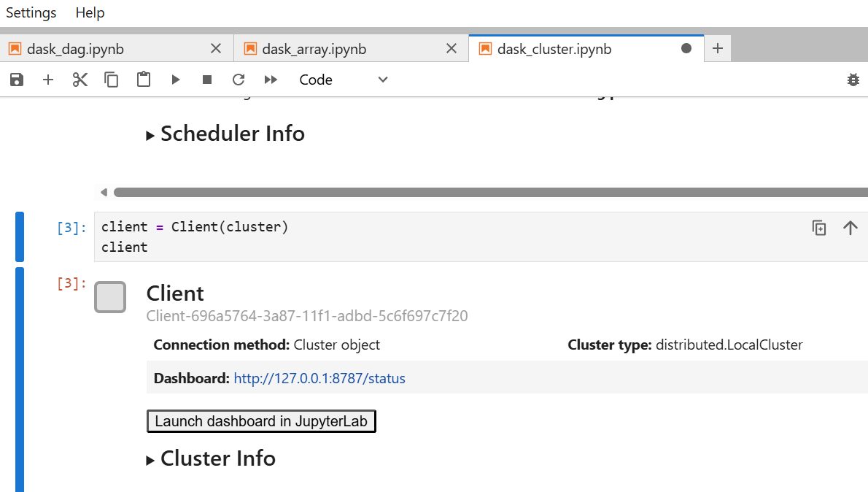Insert a new cell below with plus icon

pos(48,80)
